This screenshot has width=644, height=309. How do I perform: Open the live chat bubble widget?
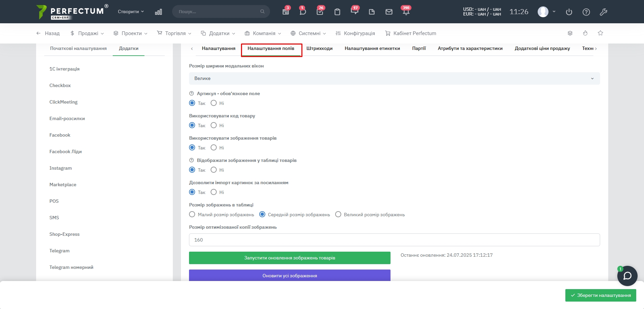(x=627, y=276)
